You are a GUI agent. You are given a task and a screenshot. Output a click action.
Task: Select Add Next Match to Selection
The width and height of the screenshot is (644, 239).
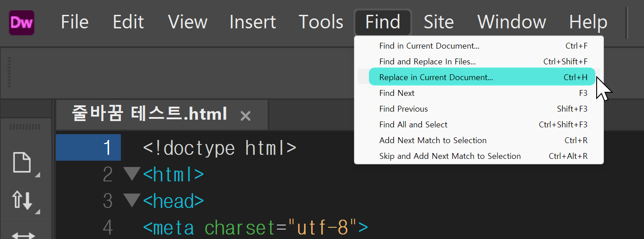click(x=432, y=140)
